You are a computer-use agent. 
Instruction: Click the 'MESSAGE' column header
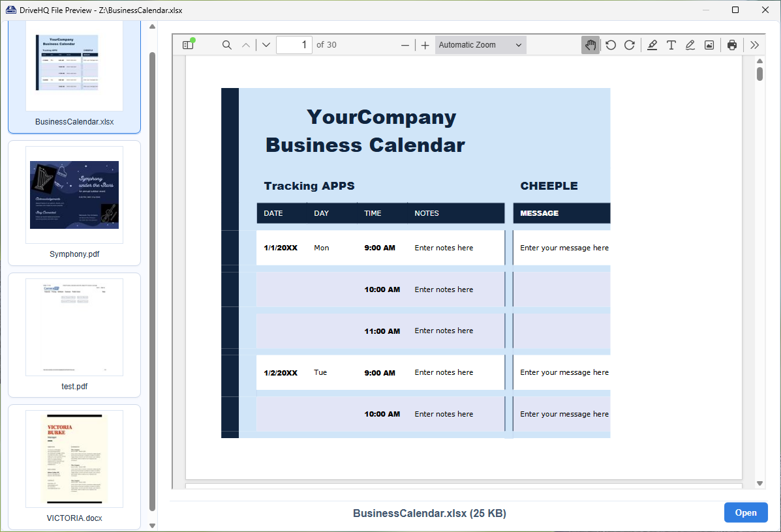click(x=540, y=213)
